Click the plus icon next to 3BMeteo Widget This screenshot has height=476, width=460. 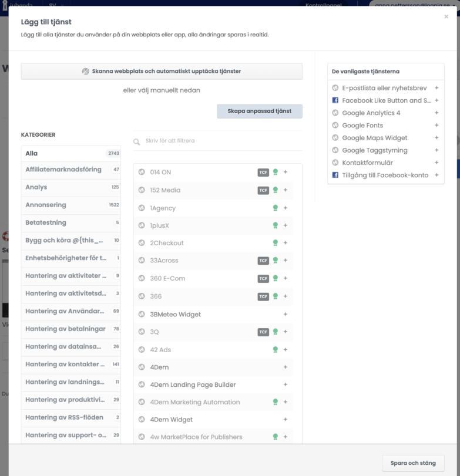pyautogui.click(x=286, y=315)
